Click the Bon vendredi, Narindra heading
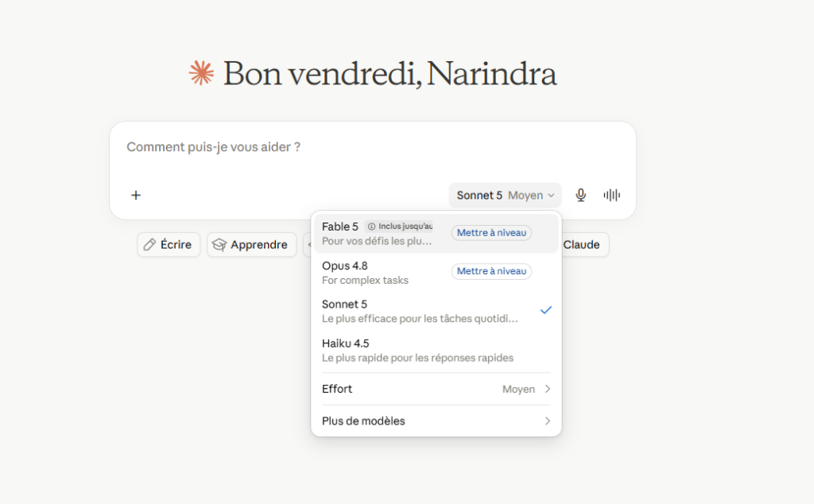The image size is (814, 504). (x=390, y=73)
